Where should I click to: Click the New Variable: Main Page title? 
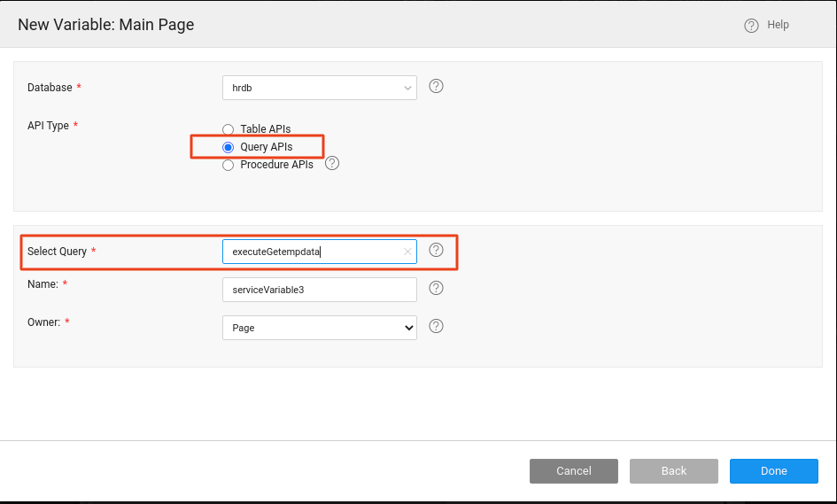click(x=106, y=25)
